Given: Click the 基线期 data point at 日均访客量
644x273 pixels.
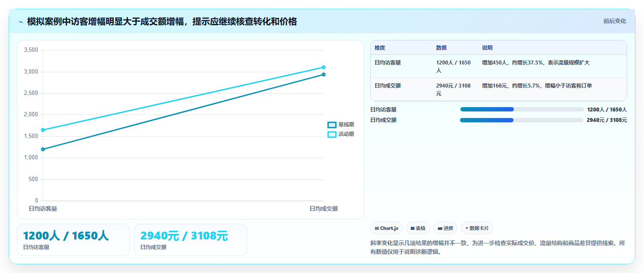Looking at the screenshot, I should [43, 149].
